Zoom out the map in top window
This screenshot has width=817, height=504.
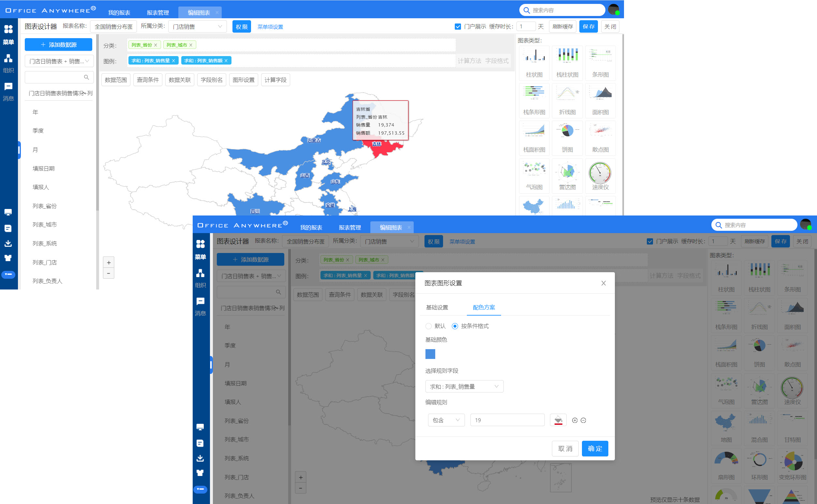coord(109,273)
